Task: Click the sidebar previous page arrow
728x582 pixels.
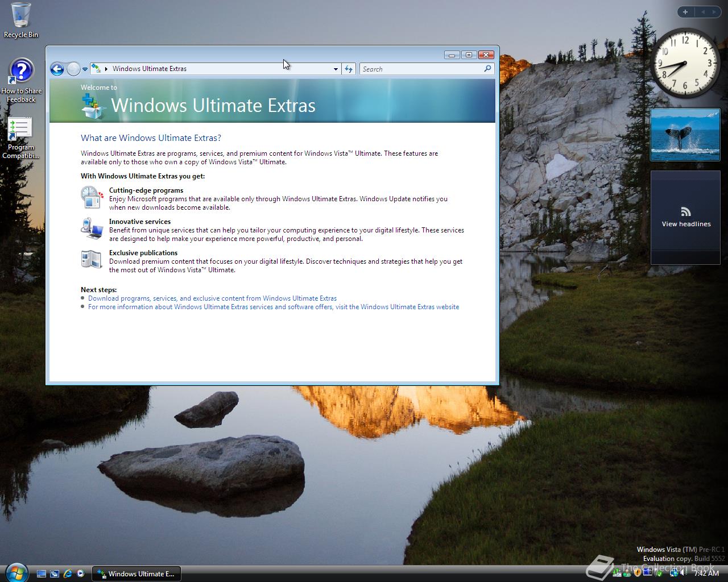Action: [703, 12]
